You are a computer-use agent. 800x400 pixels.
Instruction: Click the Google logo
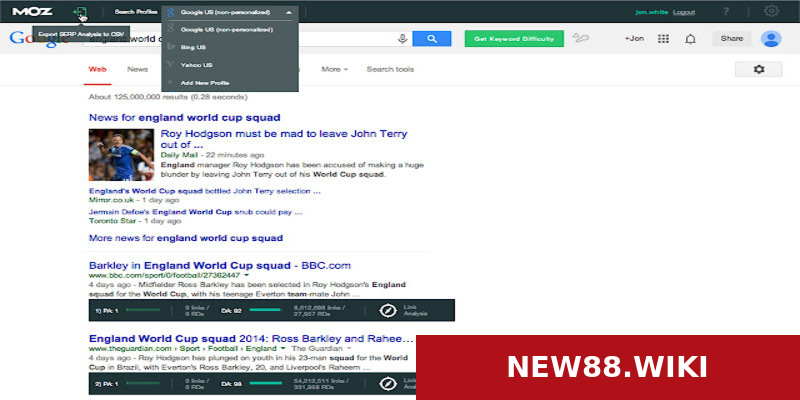[x=38, y=39]
